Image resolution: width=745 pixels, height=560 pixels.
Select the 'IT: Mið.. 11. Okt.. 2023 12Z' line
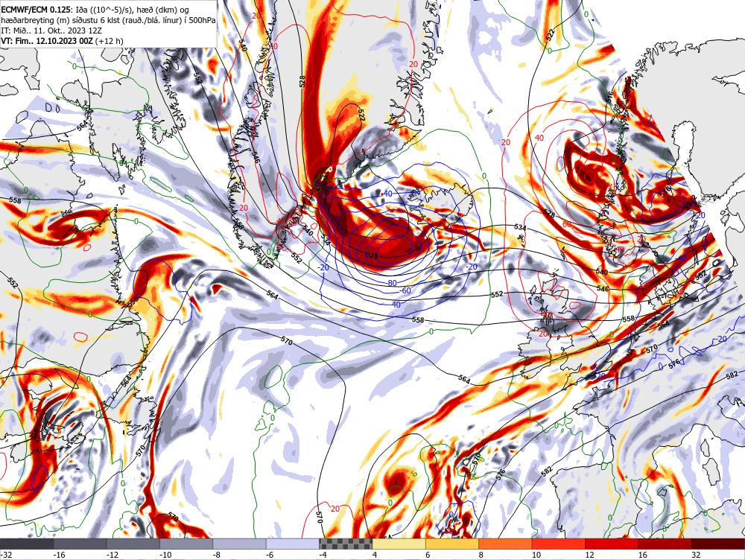tap(51, 31)
